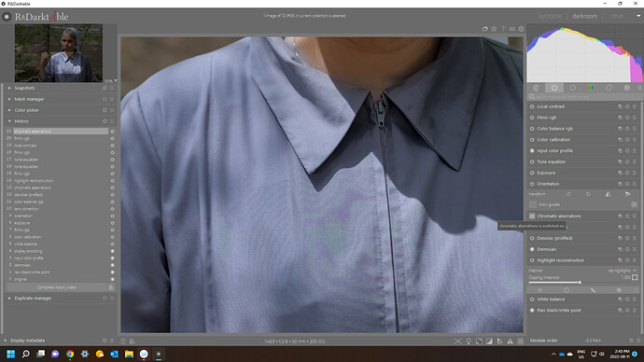This screenshot has height=362, width=644.
Task: Enable the show guides checkbox
Action: click(533, 204)
